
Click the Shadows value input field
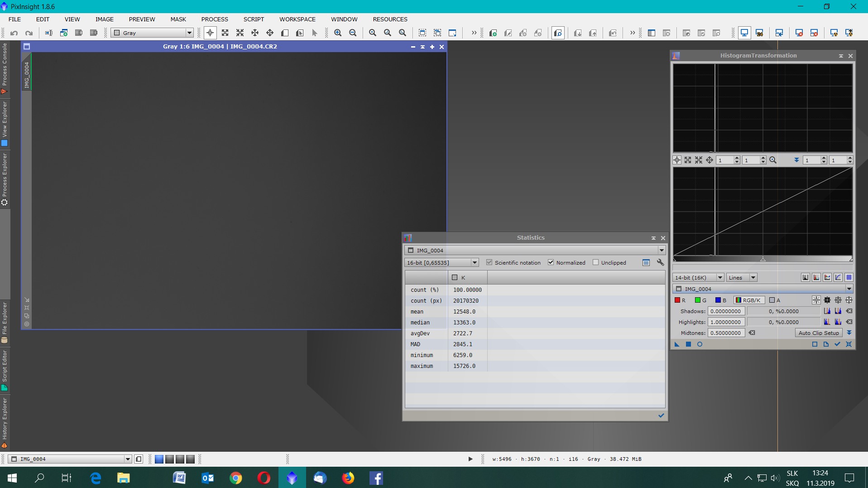726,311
